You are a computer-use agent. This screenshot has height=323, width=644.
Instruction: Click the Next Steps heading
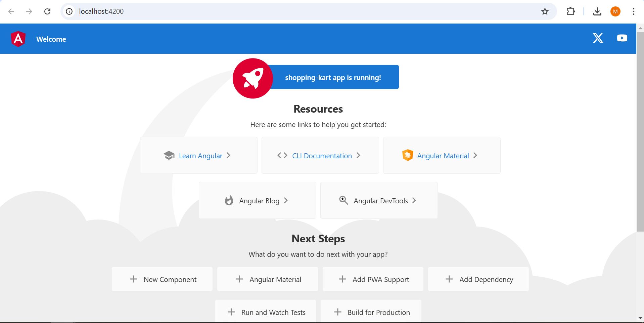318,239
